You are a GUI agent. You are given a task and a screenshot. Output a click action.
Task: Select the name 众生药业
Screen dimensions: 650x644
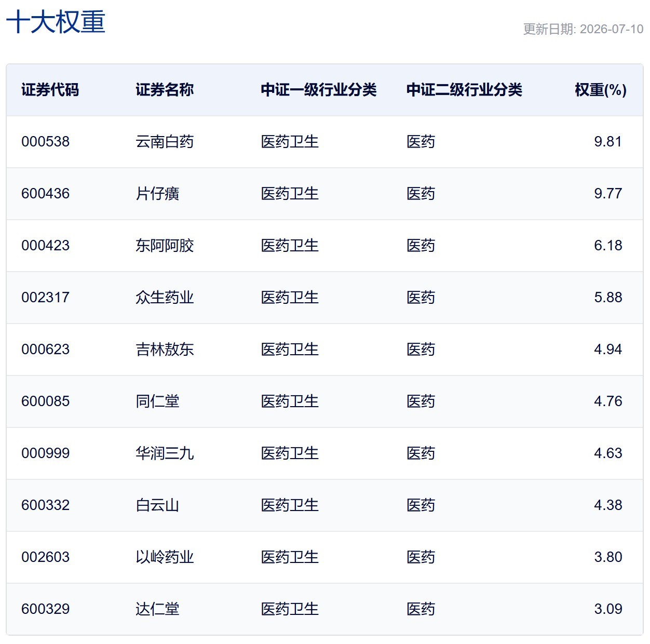coord(165,298)
